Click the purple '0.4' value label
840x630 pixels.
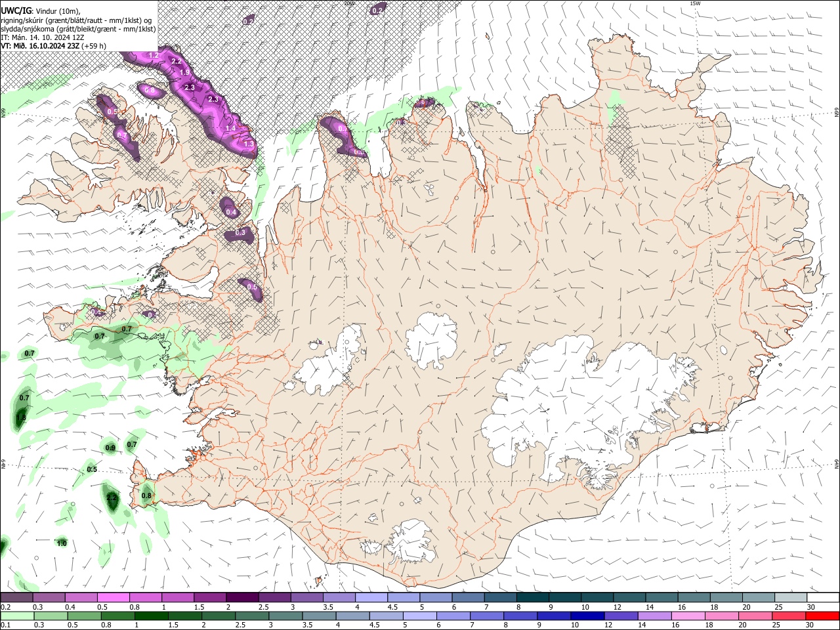pos(231,212)
